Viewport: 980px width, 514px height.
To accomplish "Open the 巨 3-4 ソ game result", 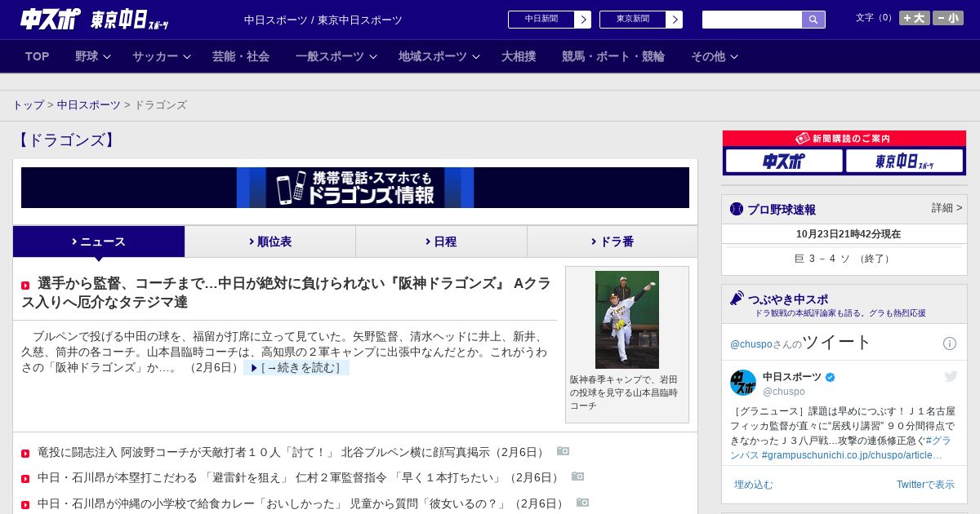I will pos(844,259).
